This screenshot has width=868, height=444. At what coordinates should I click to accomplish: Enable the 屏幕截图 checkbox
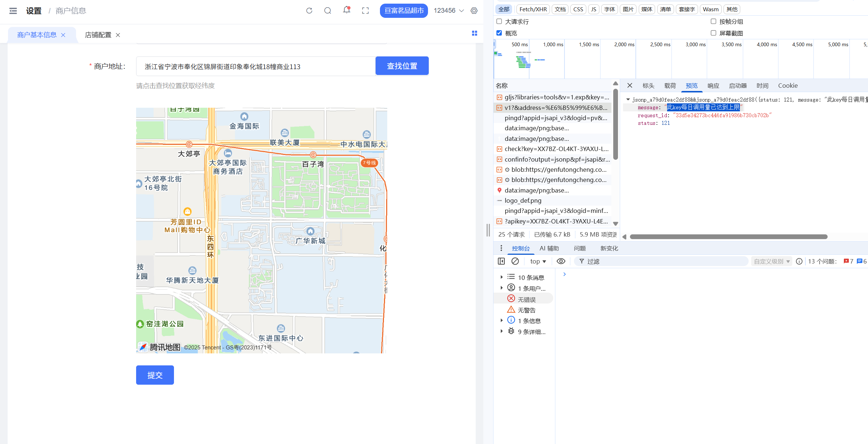[x=713, y=33]
